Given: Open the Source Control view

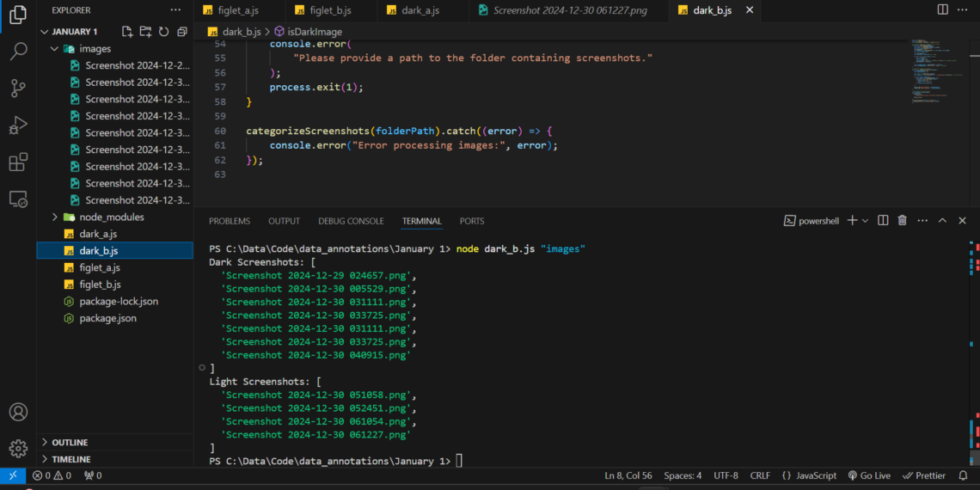Looking at the screenshot, I should [x=18, y=89].
